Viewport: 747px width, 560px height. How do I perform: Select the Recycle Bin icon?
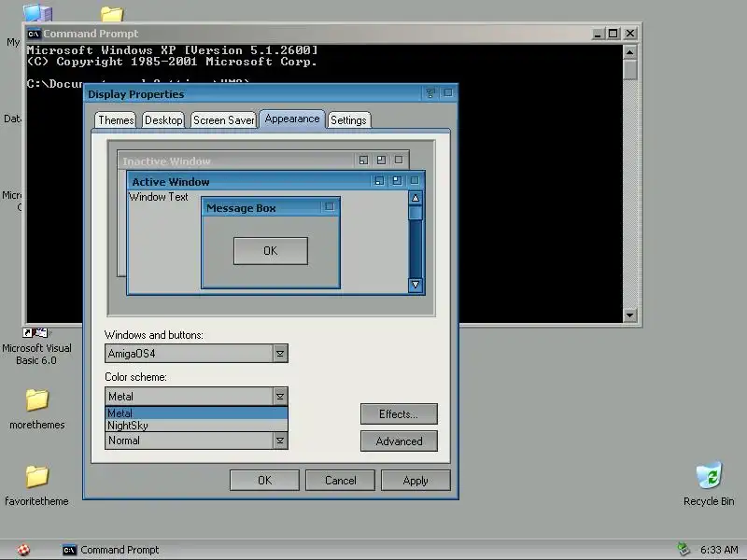pyautogui.click(x=709, y=475)
